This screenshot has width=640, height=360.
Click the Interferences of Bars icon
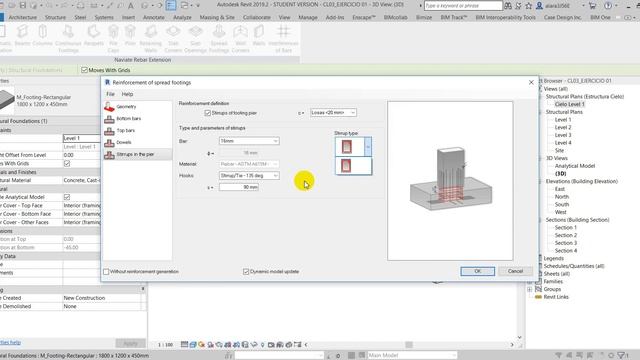[x=283, y=39]
